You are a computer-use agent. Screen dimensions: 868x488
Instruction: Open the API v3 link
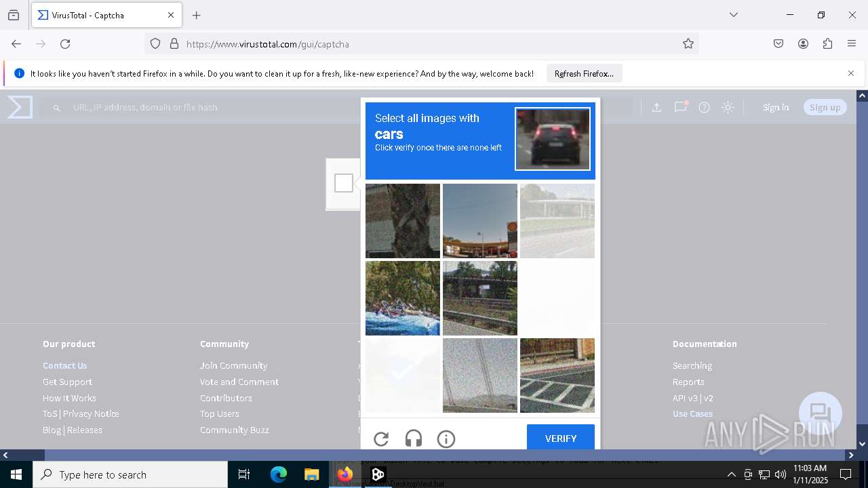[x=685, y=398]
